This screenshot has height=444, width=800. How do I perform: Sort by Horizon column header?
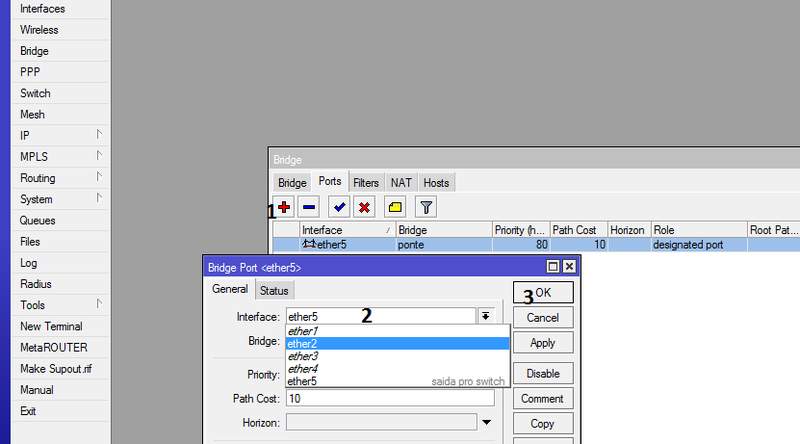point(630,230)
